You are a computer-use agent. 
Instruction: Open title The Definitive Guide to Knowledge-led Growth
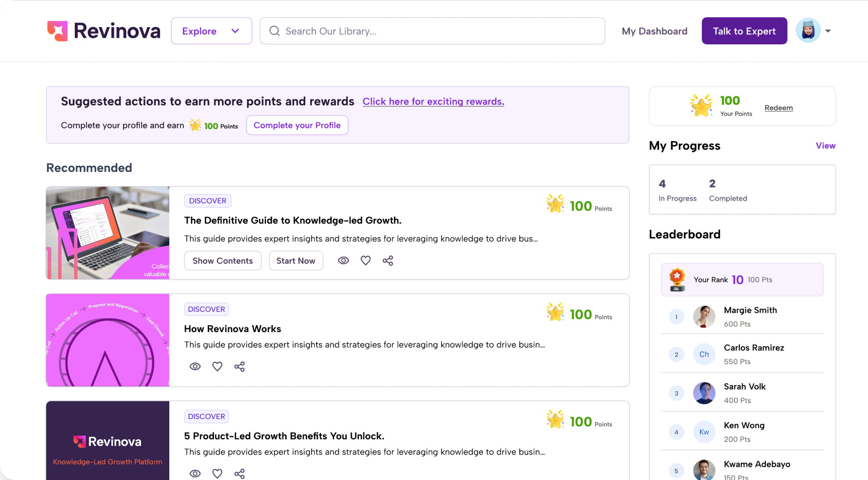293,220
